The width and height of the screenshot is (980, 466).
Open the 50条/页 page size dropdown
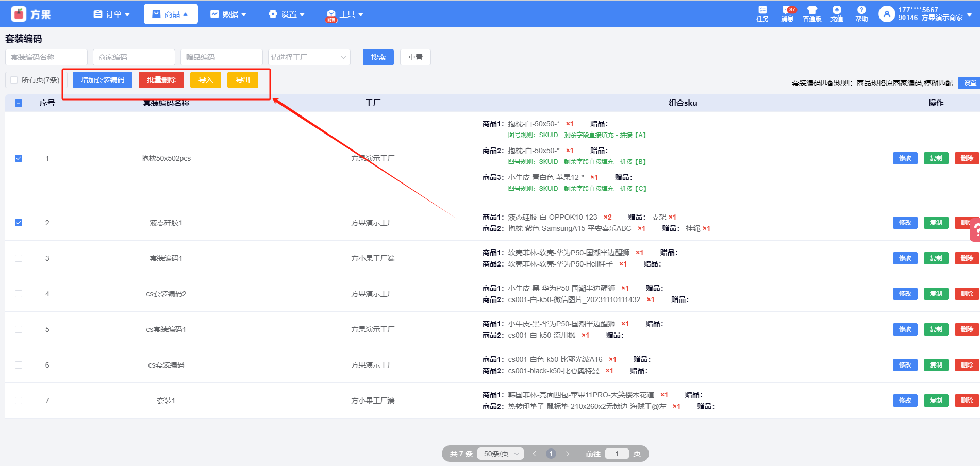coord(501,454)
